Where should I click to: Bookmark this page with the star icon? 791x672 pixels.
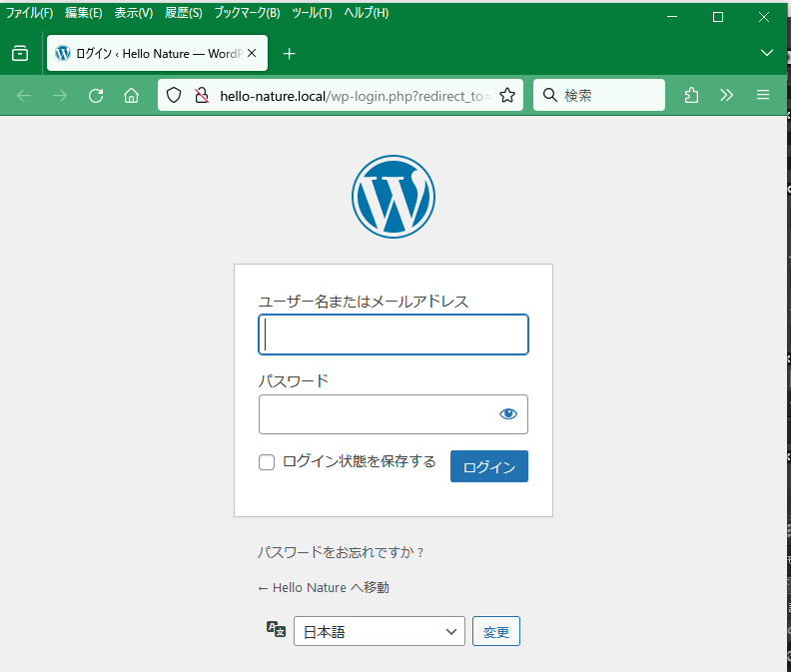pyautogui.click(x=506, y=96)
